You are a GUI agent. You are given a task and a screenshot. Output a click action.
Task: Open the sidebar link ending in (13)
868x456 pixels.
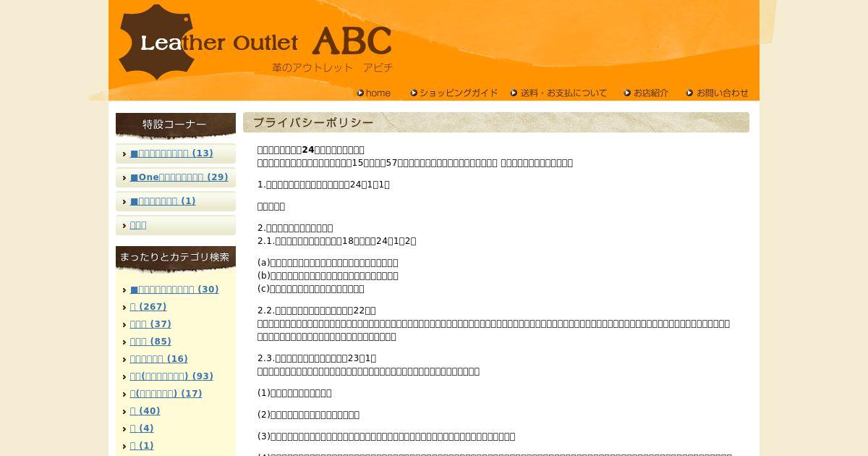click(x=171, y=153)
